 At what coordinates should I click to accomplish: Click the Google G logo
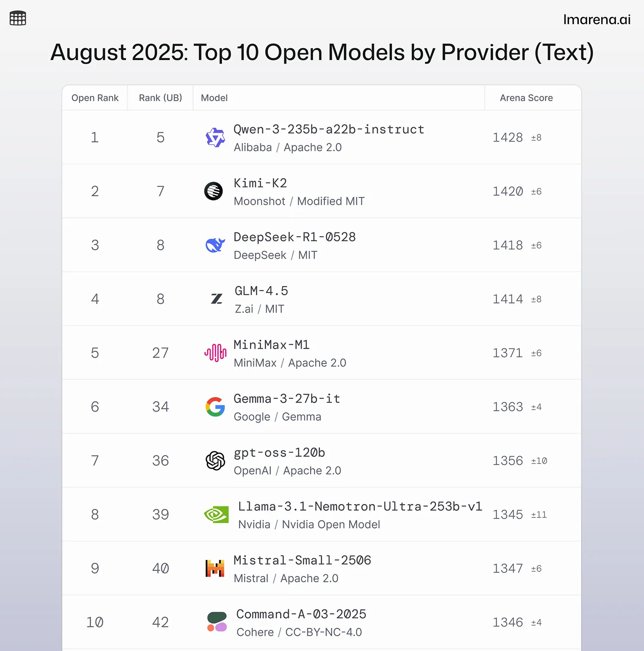point(215,407)
